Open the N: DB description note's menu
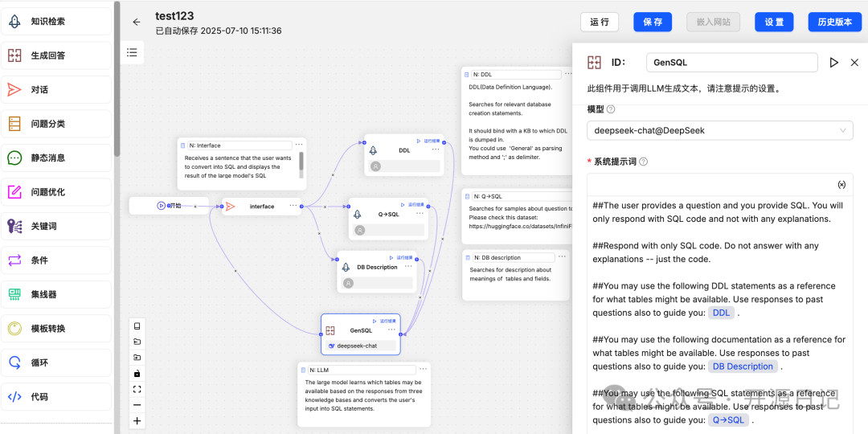 coord(563,257)
